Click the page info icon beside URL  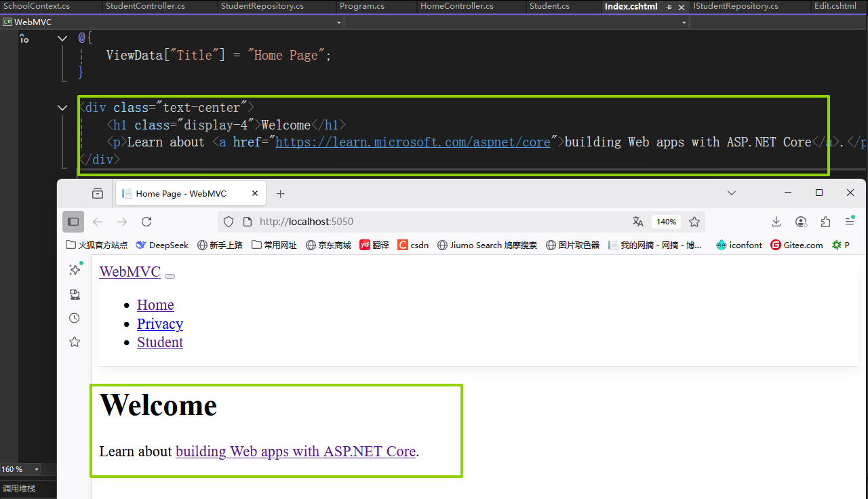click(247, 222)
